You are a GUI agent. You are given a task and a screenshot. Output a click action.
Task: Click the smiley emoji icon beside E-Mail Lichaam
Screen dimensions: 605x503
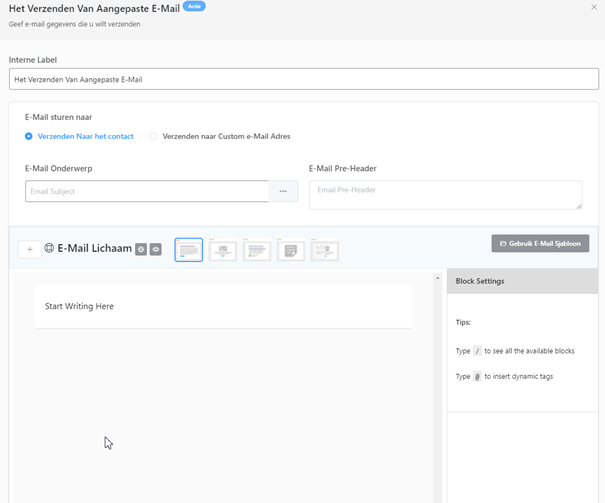tap(49, 248)
